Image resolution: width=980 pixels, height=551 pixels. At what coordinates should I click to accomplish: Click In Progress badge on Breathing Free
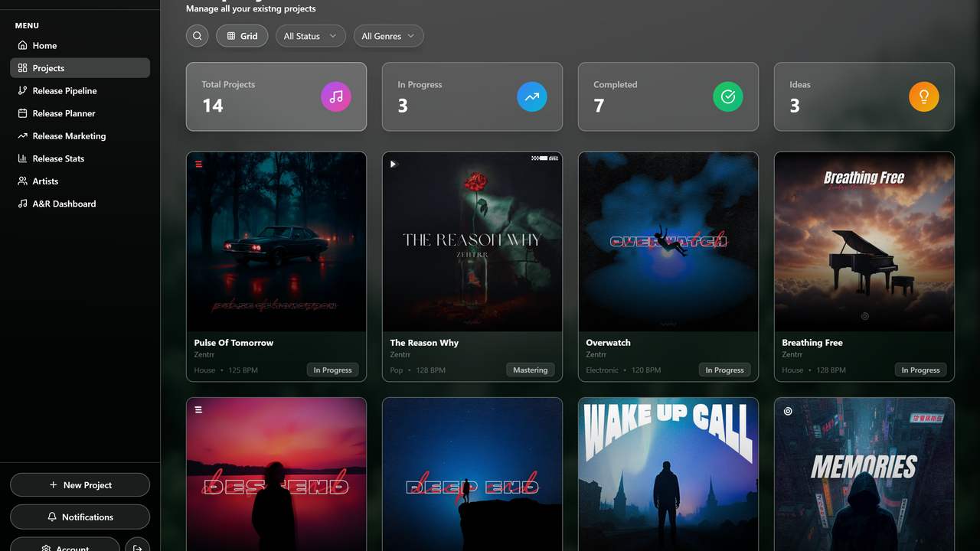[x=921, y=370]
